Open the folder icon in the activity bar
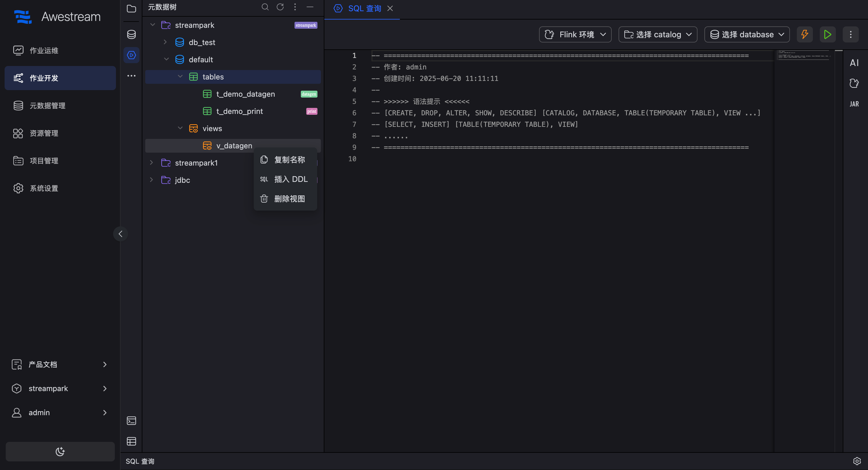This screenshot has width=868, height=470. (131, 9)
